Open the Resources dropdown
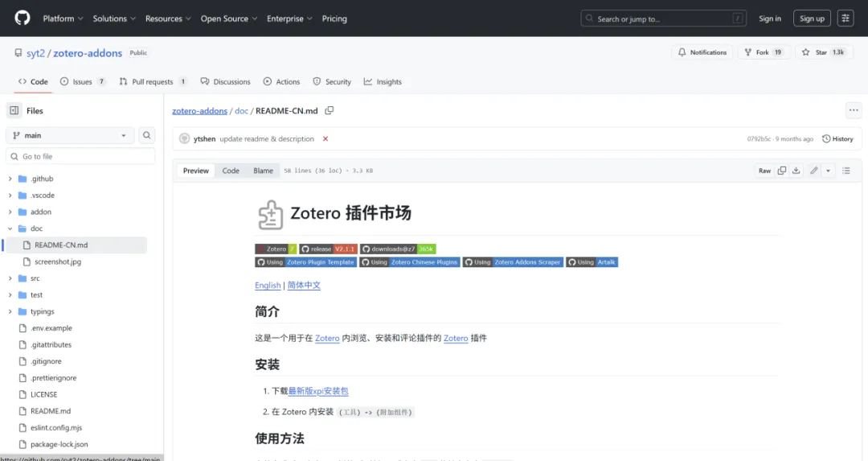This screenshot has width=868, height=461. (168, 19)
